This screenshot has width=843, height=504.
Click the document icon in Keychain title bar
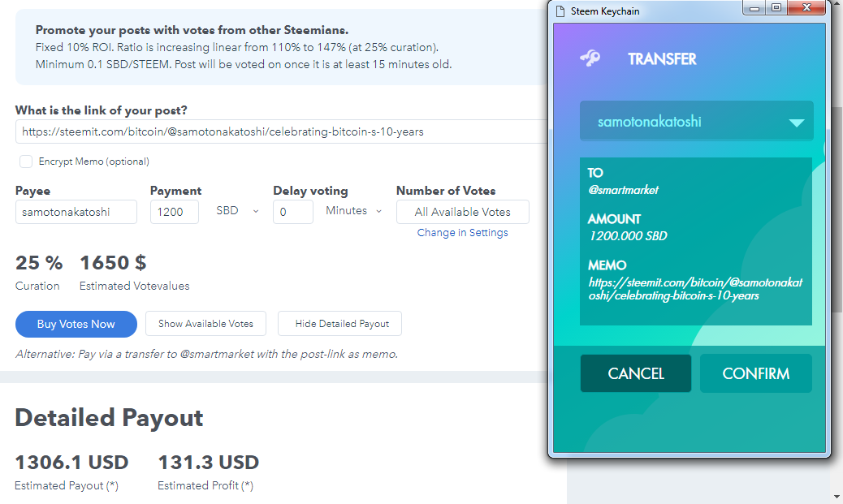pyautogui.click(x=560, y=11)
